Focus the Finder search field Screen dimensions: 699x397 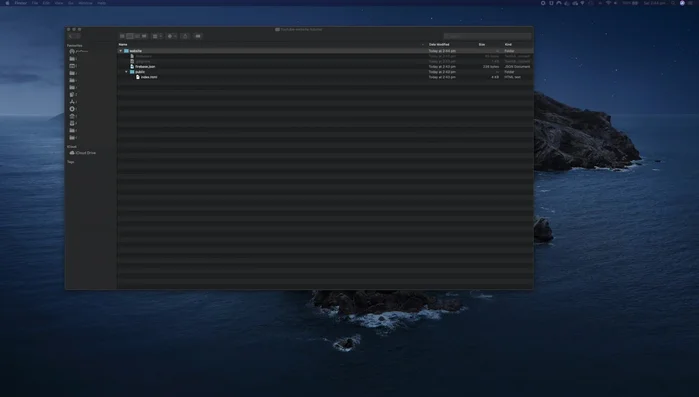(487, 36)
